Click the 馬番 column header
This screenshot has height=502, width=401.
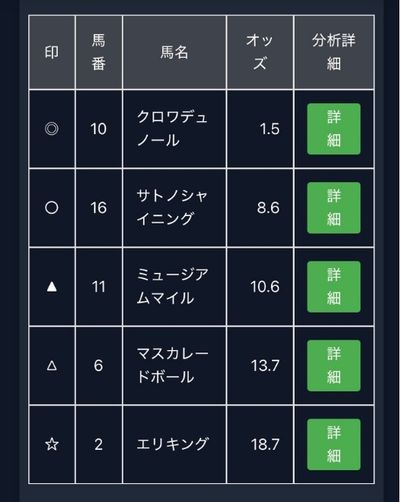pyautogui.click(x=99, y=52)
